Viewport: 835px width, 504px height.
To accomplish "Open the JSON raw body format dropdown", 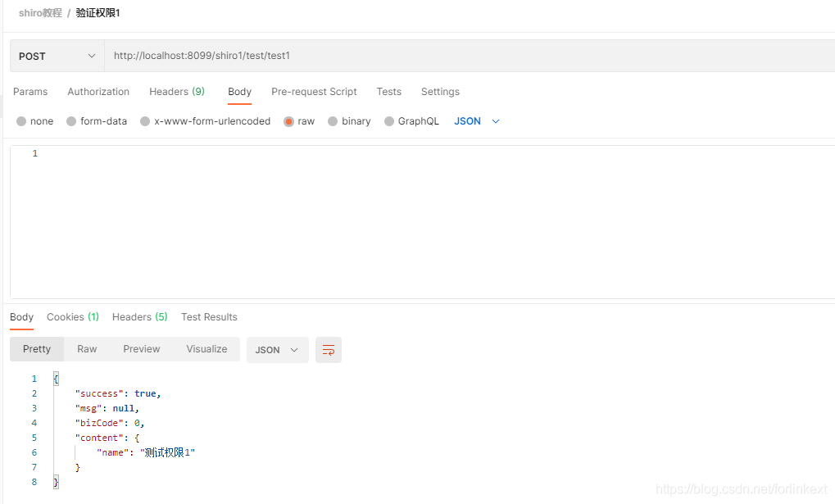I will [477, 121].
